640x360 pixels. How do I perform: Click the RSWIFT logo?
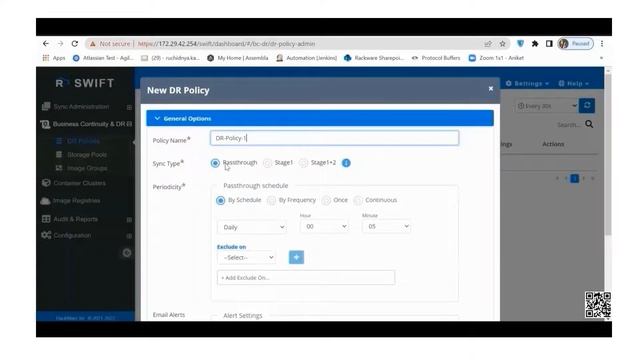tap(85, 83)
